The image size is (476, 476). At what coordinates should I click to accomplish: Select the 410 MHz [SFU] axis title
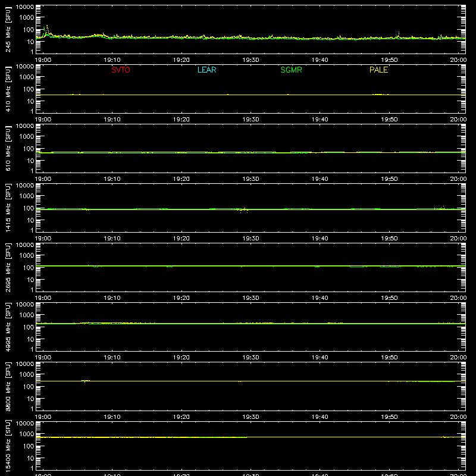coord(8,89)
